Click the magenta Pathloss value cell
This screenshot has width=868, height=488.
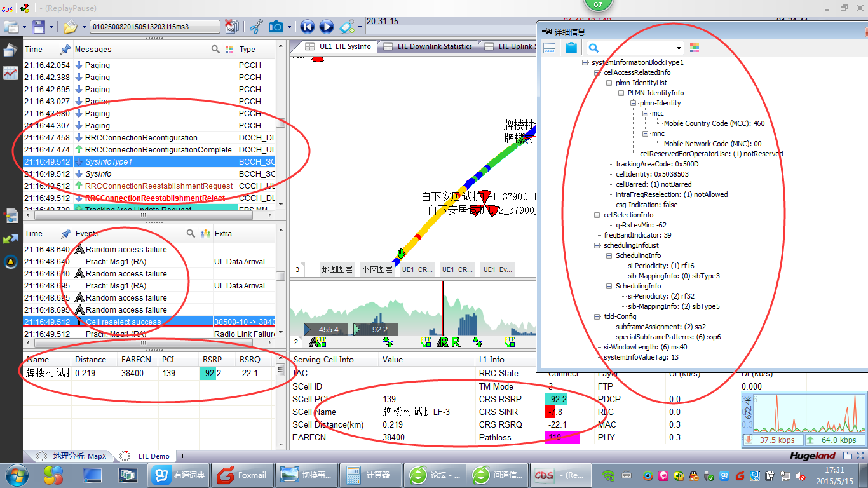coord(562,437)
